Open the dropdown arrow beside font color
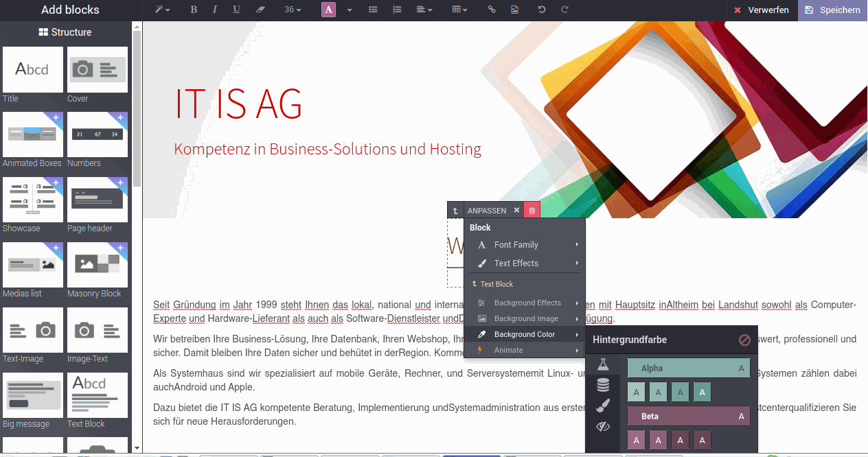This screenshot has width=868, height=457. 350,10
